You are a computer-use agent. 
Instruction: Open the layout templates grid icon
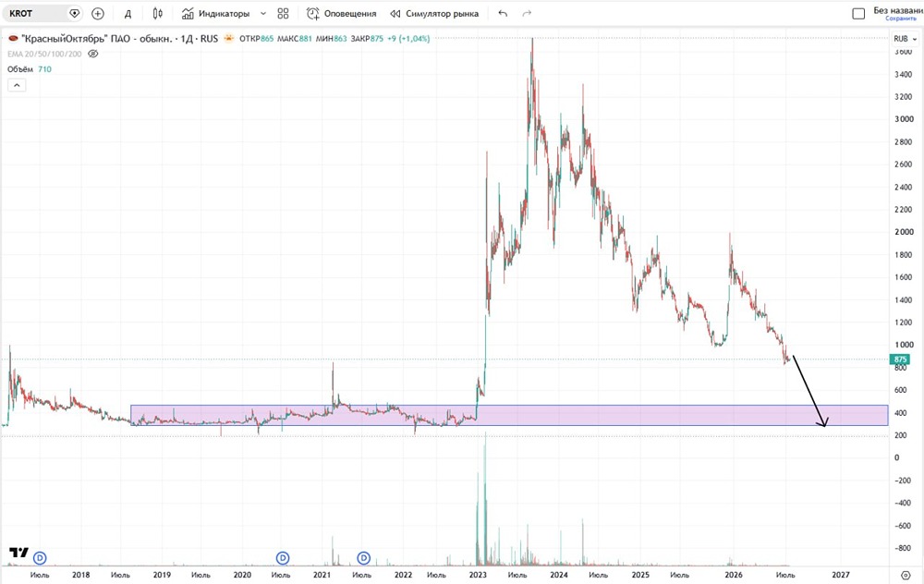(x=283, y=13)
